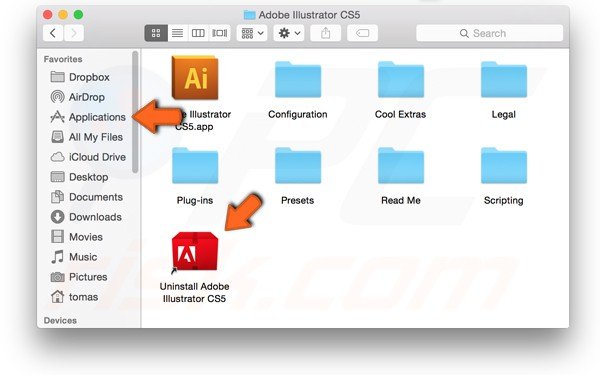Switch to icon view

(156, 33)
